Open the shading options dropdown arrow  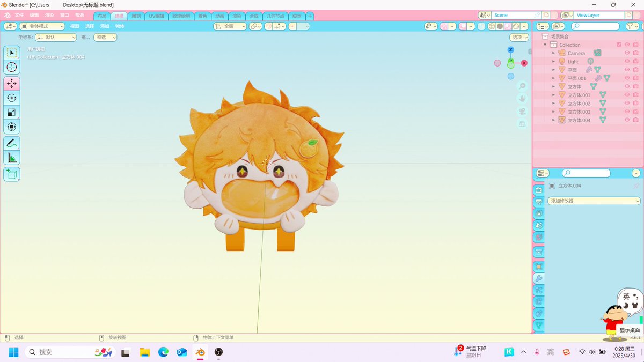[524, 26]
